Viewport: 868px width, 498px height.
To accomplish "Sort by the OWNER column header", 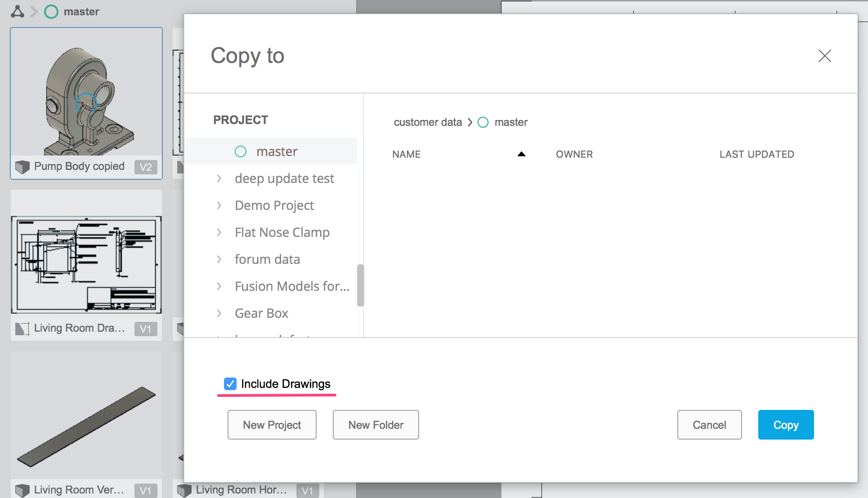I will [574, 154].
